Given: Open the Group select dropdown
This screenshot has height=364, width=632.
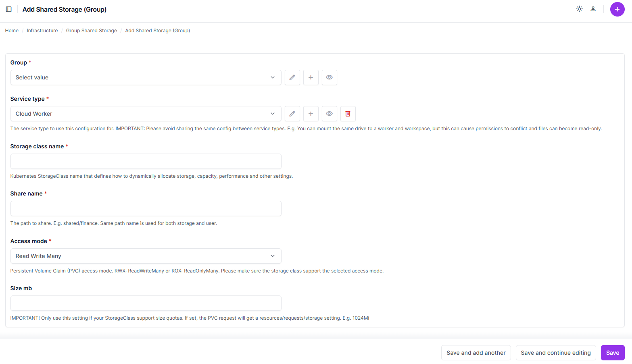Looking at the screenshot, I should (146, 77).
